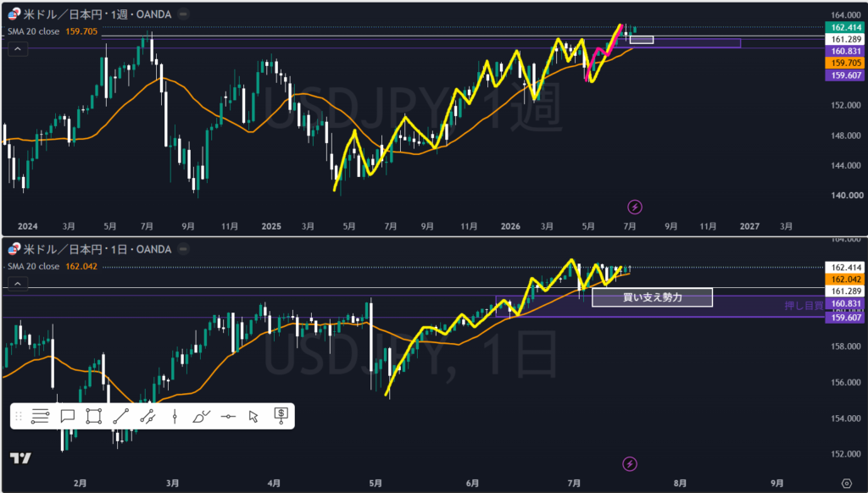The image size is (868, 493).
Task: Collapse the daily chart indicator legend
Action: [18, 284]
